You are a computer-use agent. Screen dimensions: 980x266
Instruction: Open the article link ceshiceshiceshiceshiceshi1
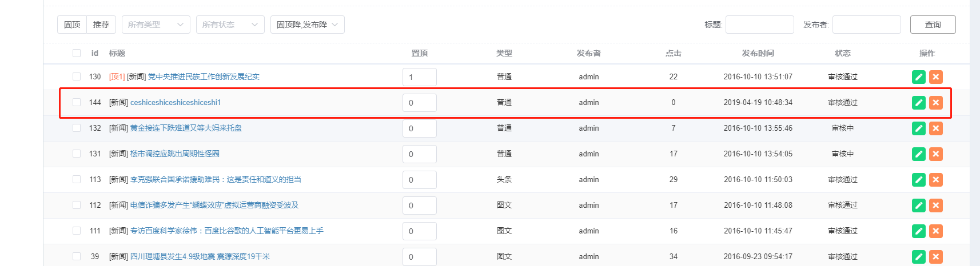pos(176,103)
